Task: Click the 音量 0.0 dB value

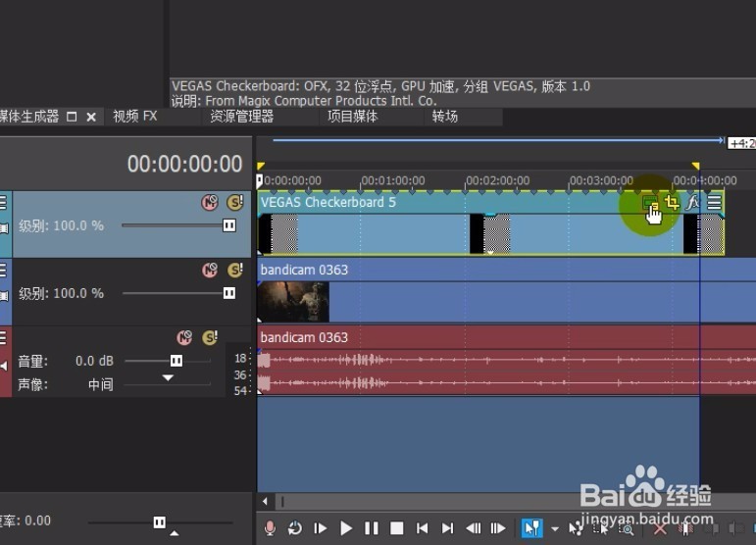Action: [94, 361]
